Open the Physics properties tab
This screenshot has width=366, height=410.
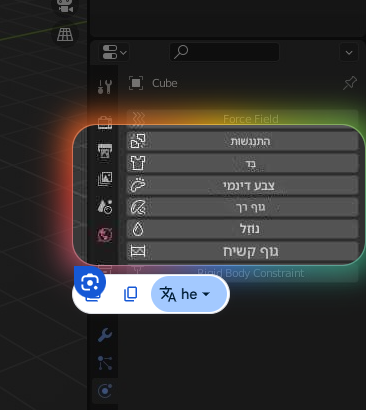tap(105, 391)
